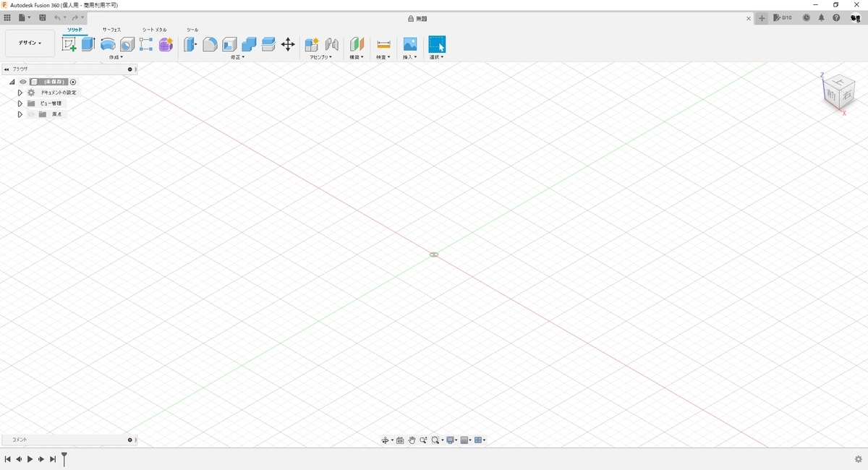
Task: Open the デザイン workspace dropdown
Action: pos(30,43)
